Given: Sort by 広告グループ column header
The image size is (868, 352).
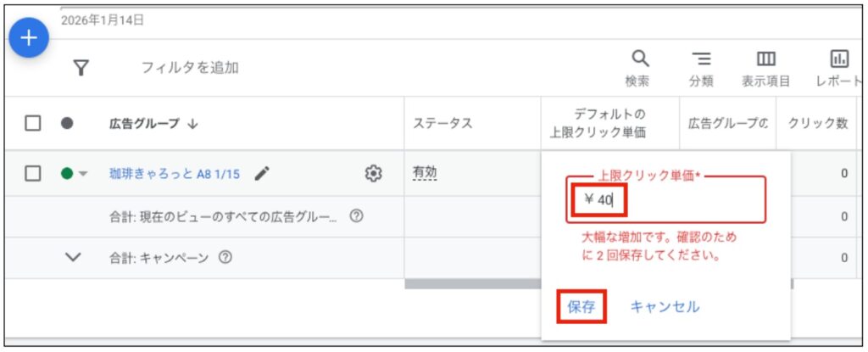Looking at the screenshot, I should (x=153, y=123).
